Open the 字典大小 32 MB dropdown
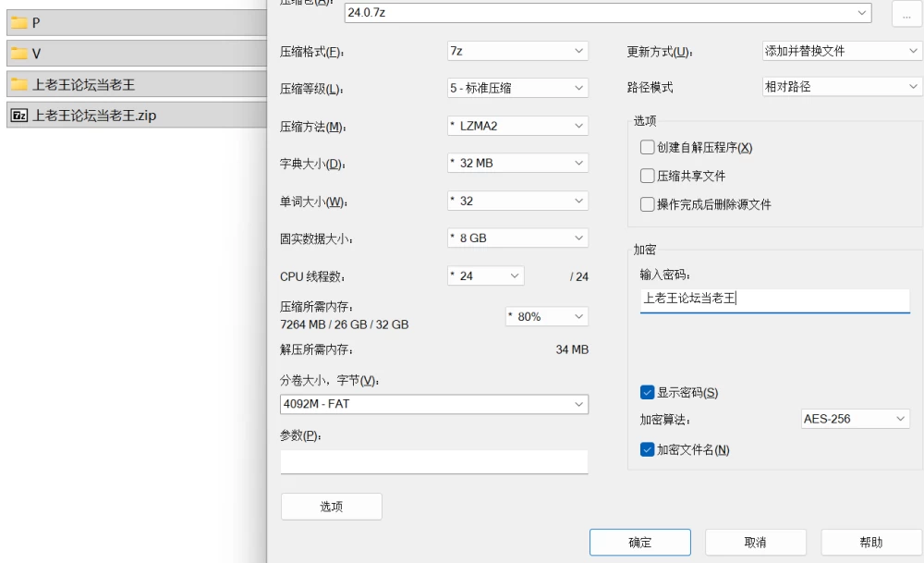The height and width of the screenshot is (563, 924). pos(517,163)
